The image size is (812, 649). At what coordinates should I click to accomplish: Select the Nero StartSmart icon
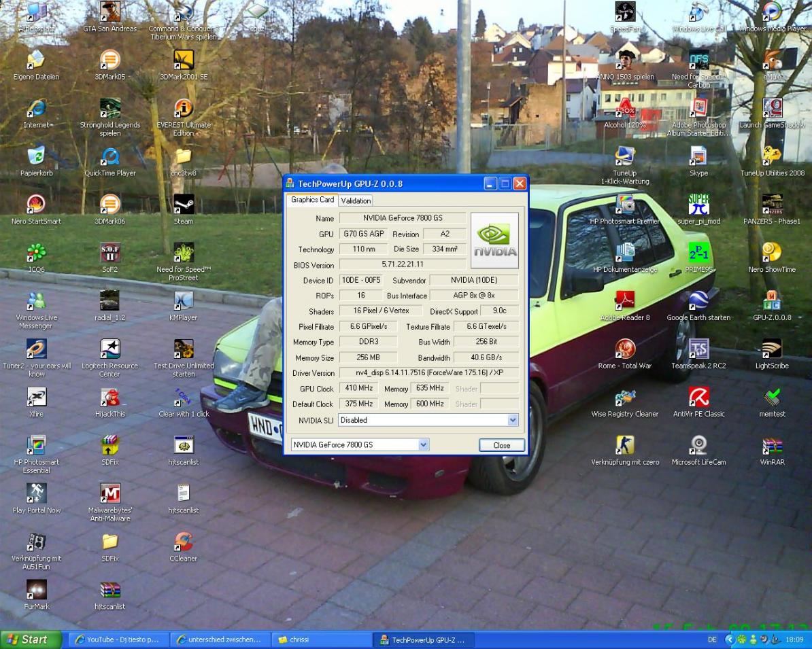pos(36,205)
